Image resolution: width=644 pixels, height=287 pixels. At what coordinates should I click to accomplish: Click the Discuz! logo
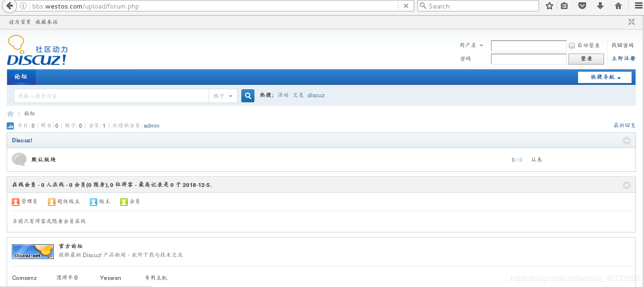(x=38, y=50)
